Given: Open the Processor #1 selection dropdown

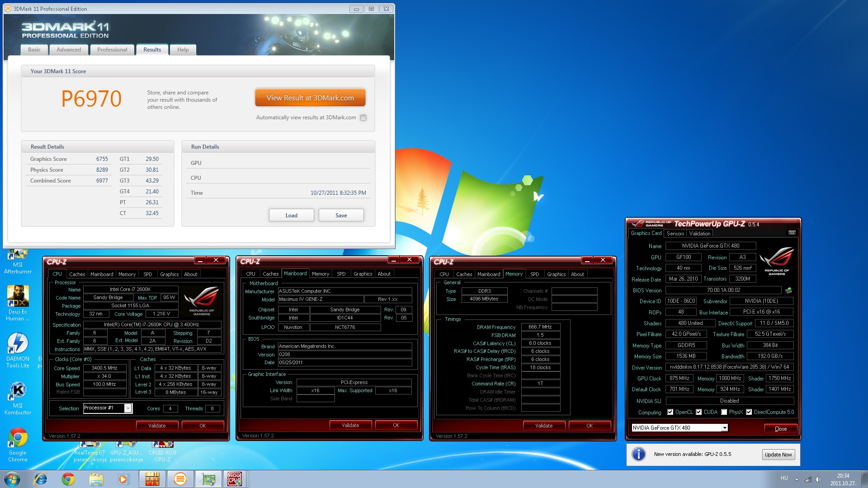Looking at the screenshot, I should pos(128,408).
